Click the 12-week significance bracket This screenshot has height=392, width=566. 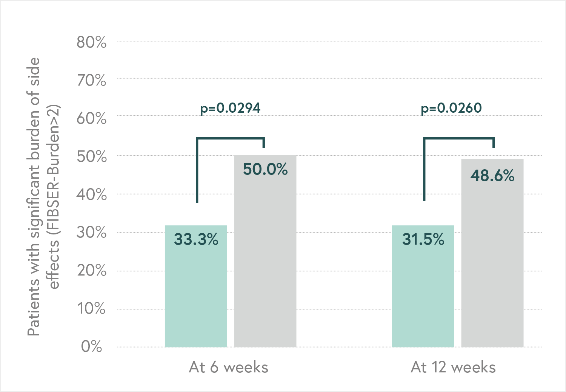coord(458,139)
